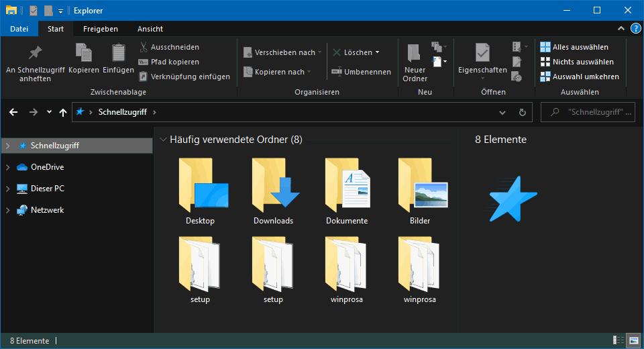Click Alles auswählen

(574, 47)
